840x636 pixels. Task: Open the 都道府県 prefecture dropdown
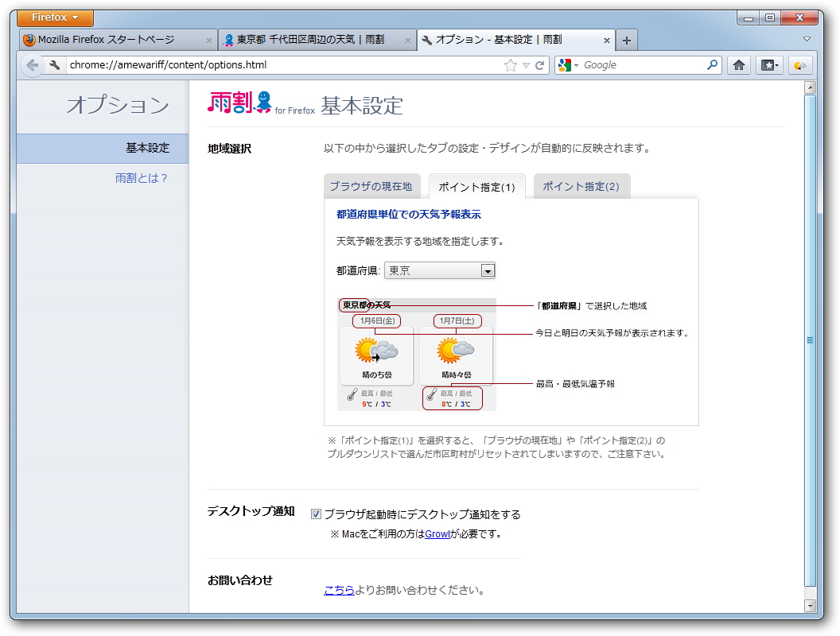pyautogui.click(x=440, y=271)
